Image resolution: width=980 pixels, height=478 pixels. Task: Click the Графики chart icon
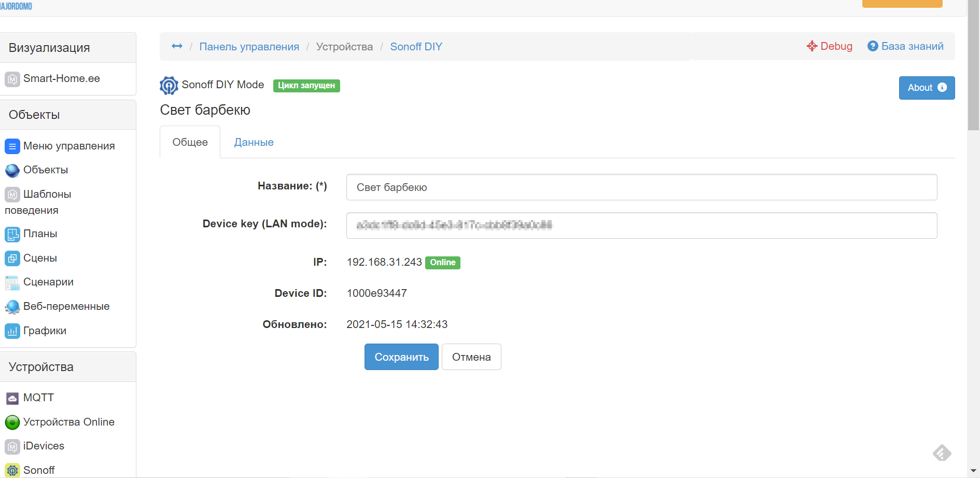coord(12,331)
